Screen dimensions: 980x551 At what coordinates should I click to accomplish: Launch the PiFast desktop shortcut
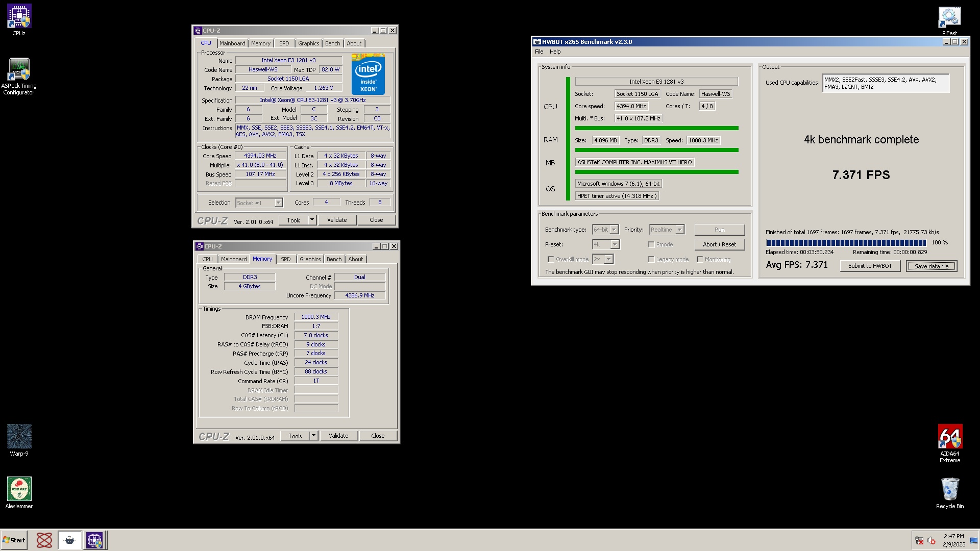click(x=949, y=20)
